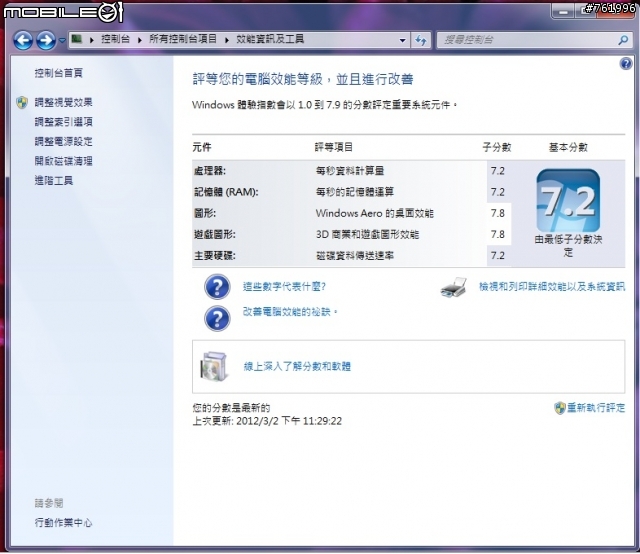Open 行動作業中心 at the sidebar bottom
This screenshot has height=554, width=640.
[64, 522]
